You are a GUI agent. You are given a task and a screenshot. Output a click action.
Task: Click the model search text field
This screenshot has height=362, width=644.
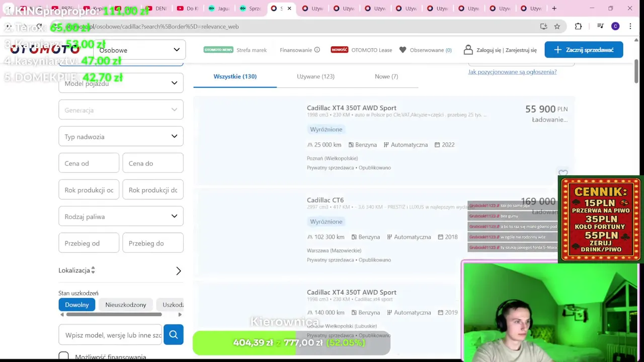111,335
